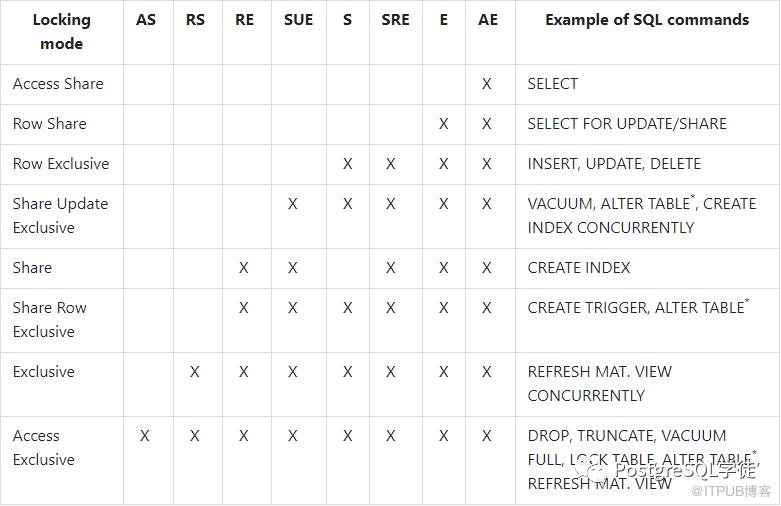Click the Row Share row's X under E
The height and width of the screenshot is (506, 781).
pos(443,124)
